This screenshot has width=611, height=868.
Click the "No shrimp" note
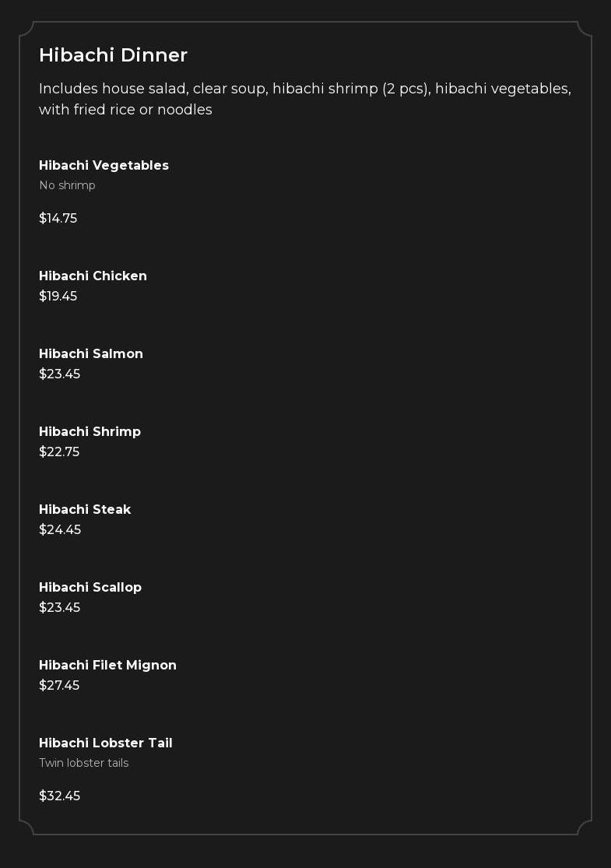67,185
